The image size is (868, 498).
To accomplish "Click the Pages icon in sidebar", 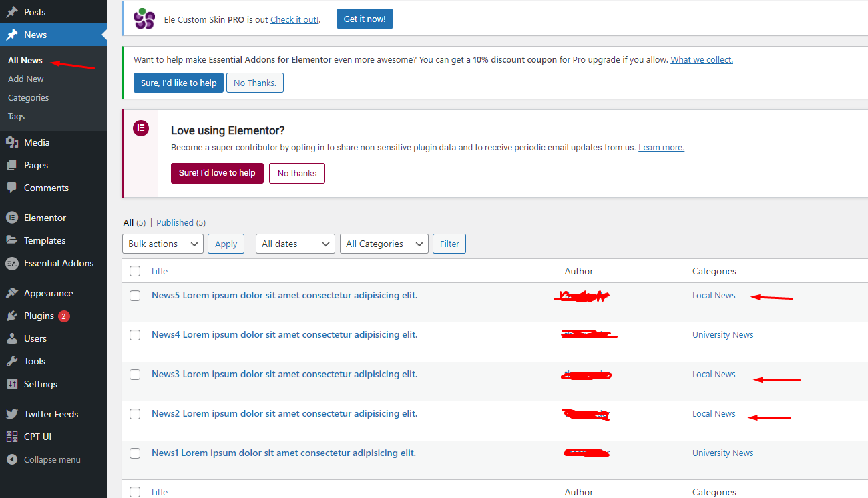I will [12, 165].
